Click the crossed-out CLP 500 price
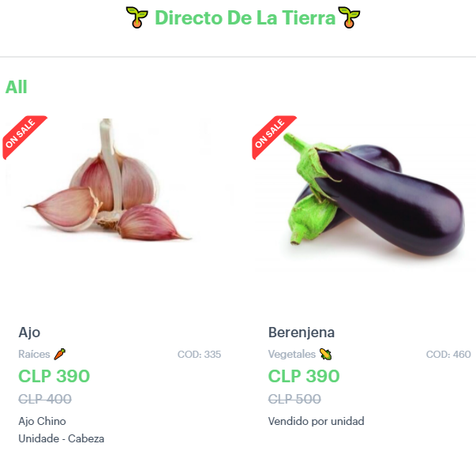Image resolution: width=476 pixels, height=451 pixels. [294, 399]
